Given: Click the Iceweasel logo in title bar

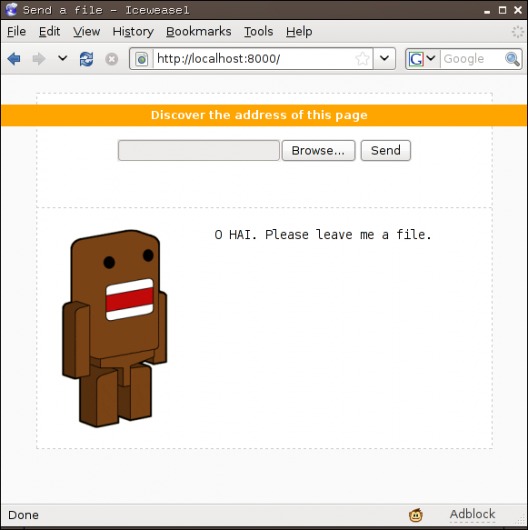Looking at the screenshot, I should click(11, 9).
